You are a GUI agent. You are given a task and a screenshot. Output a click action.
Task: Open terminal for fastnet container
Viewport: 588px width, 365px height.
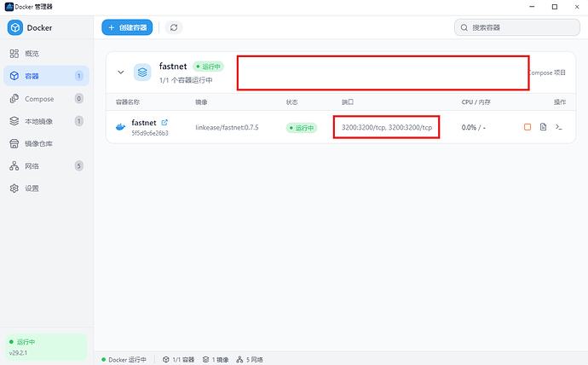pos(559,127)
